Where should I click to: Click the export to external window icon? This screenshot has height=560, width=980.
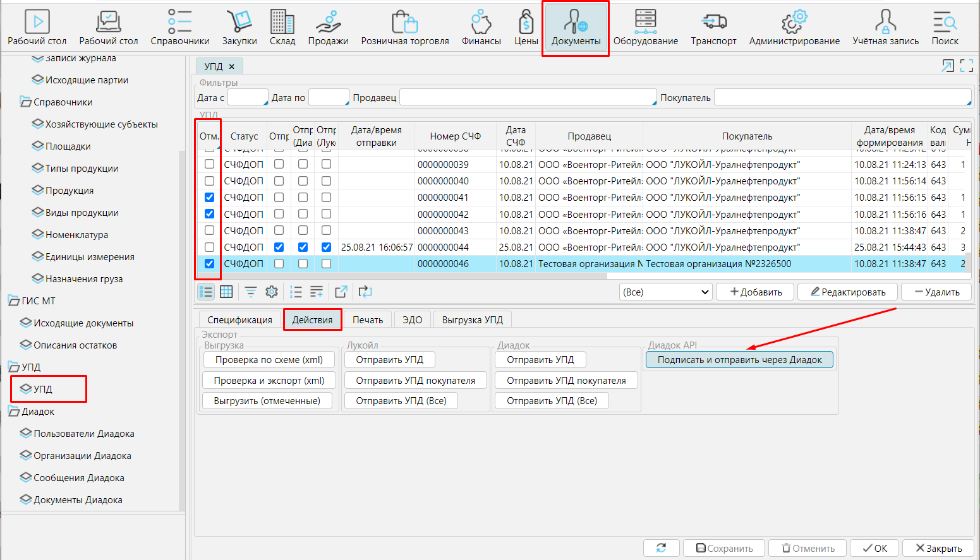[341, 292]
